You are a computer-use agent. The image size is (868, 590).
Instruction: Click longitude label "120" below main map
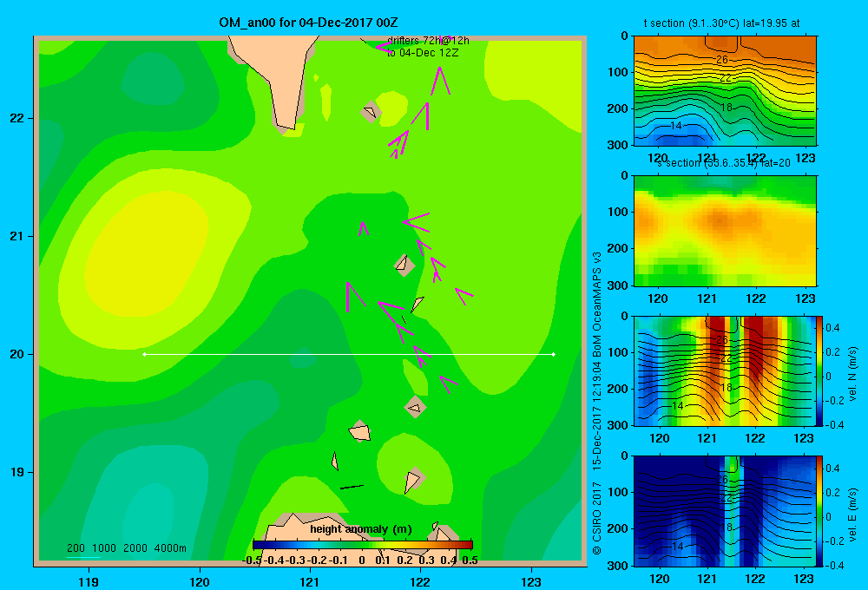coord(200,581)
